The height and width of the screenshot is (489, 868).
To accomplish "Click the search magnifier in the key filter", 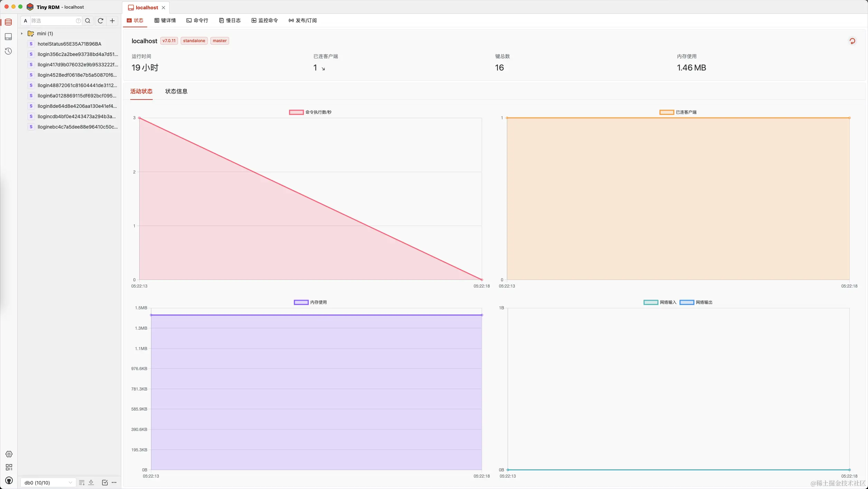I will click(88, 21).
